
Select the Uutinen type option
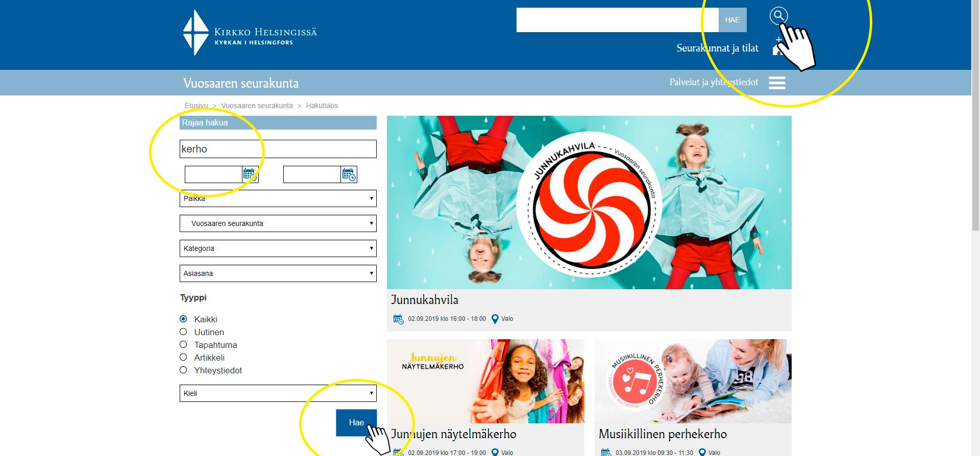[x=183, y=332]
